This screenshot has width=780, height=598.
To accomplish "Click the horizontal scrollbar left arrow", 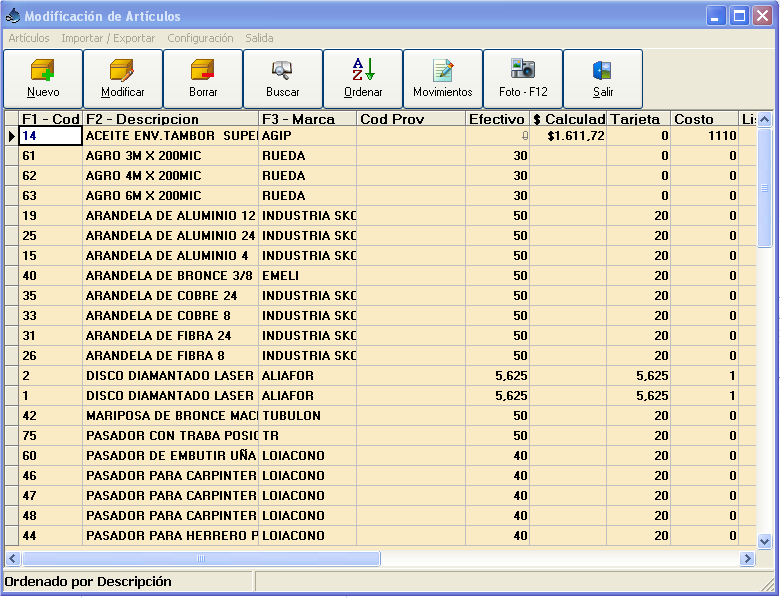I will tap(12, 559).
